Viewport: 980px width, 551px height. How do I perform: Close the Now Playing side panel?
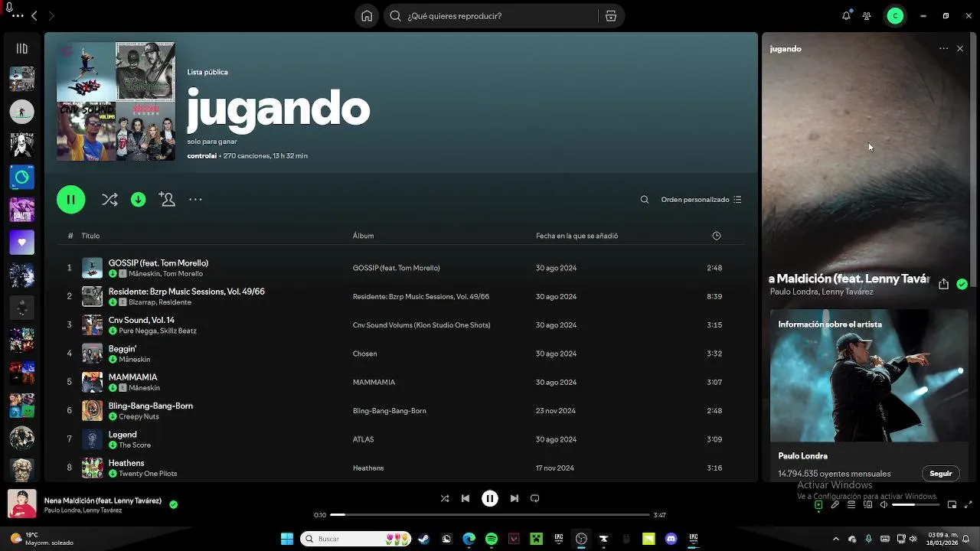960,48
